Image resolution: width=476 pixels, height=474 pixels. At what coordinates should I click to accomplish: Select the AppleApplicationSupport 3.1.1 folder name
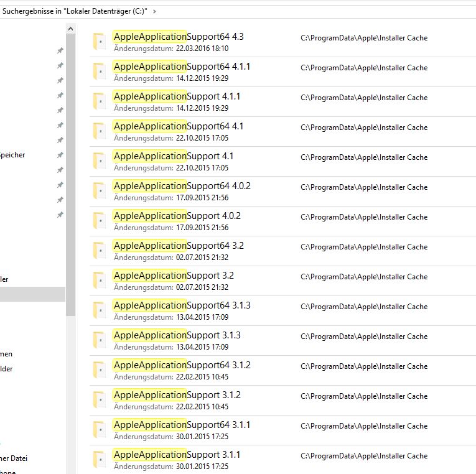point(177,455)
